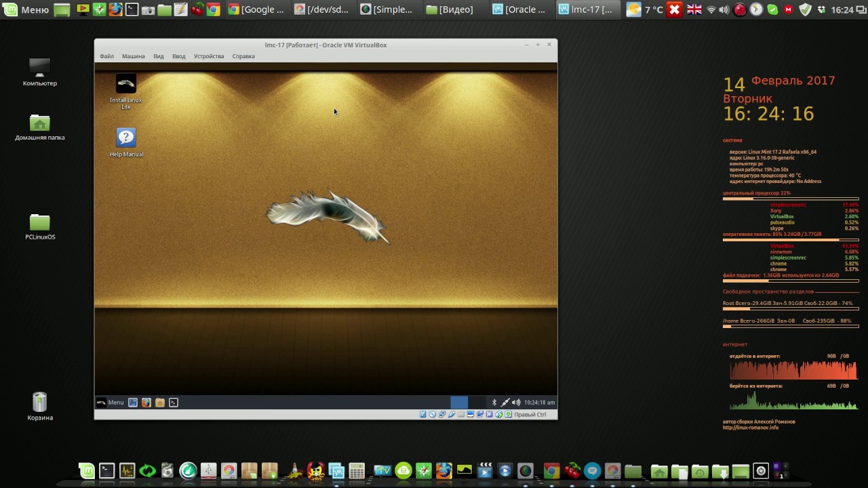Open the file manager in Linux Lite panel

coord(160,403)
